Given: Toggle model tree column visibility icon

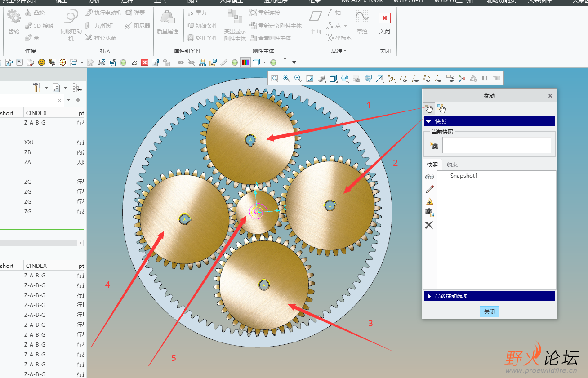Looking at the screenshot, I should tap(77, 88).
